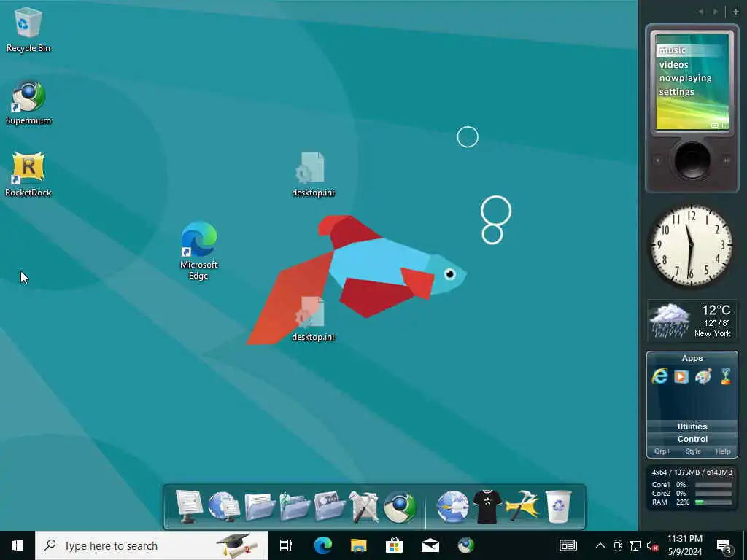Focus the 'Type here to search' box
The image size is (747, 560).
[x=152, y=545]
